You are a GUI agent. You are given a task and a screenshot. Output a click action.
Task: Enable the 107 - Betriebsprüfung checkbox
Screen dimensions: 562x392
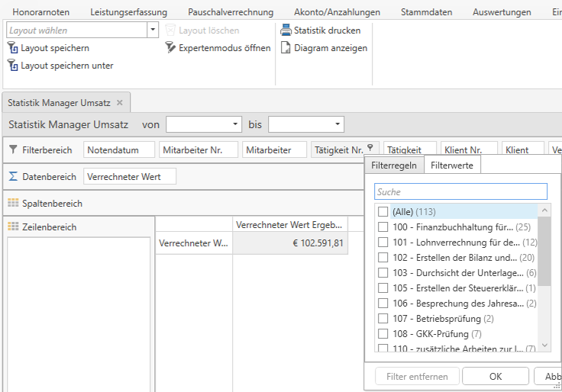(383, 318)
